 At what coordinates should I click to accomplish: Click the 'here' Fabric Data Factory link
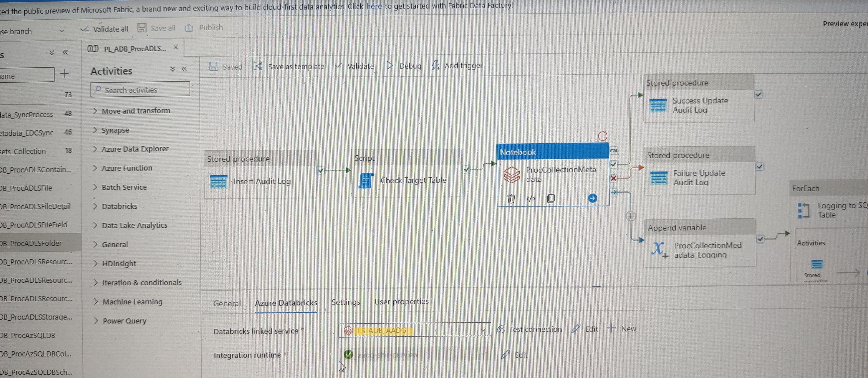pyautogui.click(x=374, y=6)
